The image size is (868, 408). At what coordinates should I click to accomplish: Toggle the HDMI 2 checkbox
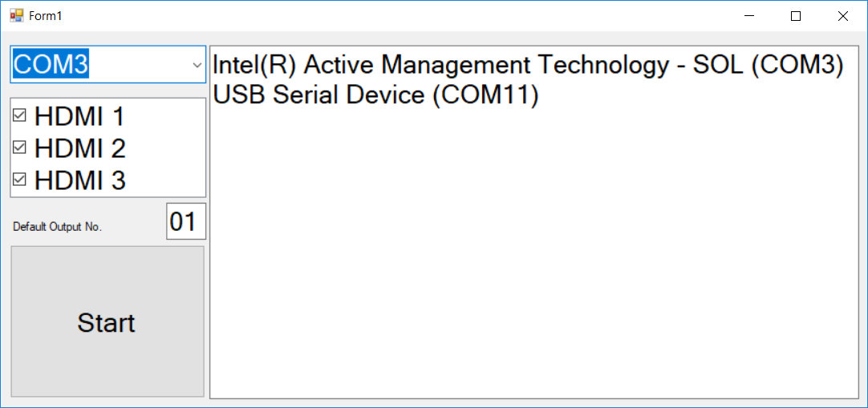[19, 147]
